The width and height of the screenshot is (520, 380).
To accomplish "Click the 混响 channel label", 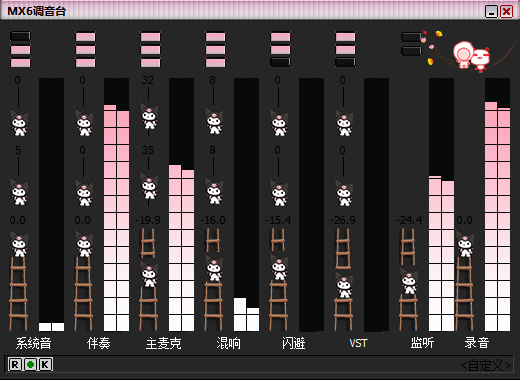I will coord(228,343).
